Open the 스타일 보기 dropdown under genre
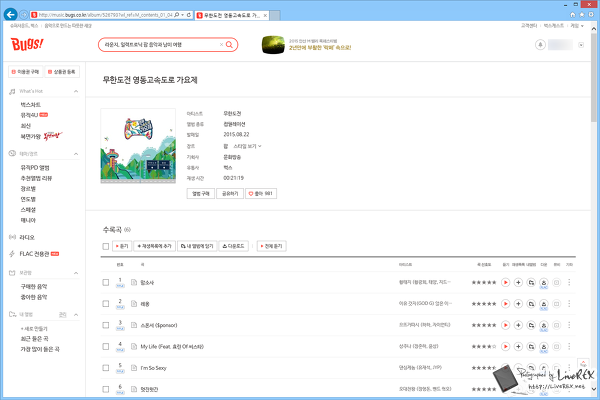The height and width of the screenshot is (400, 600). (x=248, y=146)
